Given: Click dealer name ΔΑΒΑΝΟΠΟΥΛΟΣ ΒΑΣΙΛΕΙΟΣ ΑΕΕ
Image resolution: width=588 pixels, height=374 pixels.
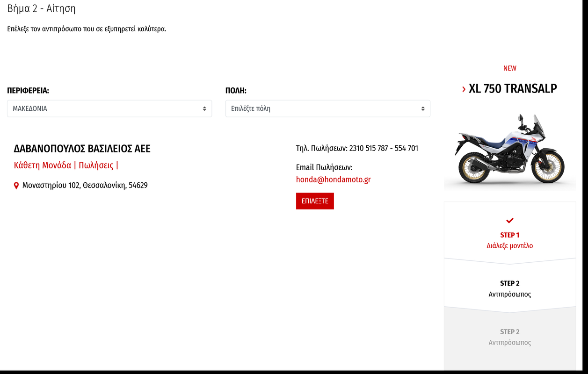Looking at the screenshot, I should pos(82,149).
